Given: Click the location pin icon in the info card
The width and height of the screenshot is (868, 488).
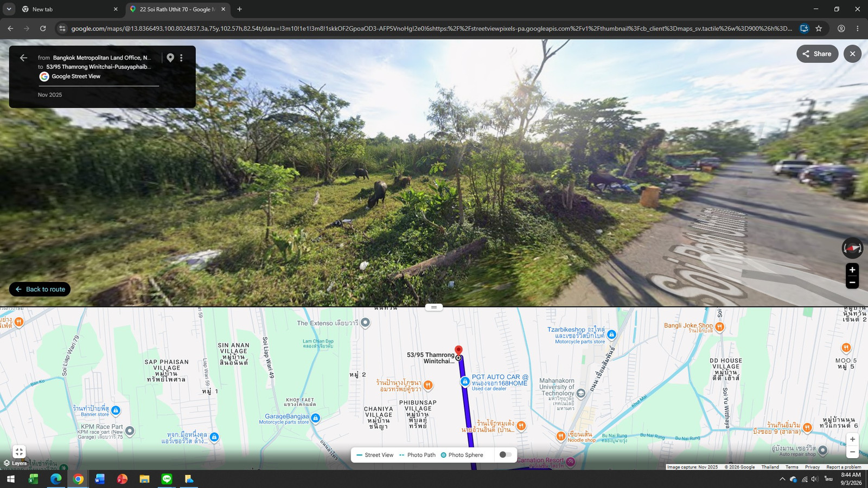Looking at the screenshot, I should [x=170, y=57].
